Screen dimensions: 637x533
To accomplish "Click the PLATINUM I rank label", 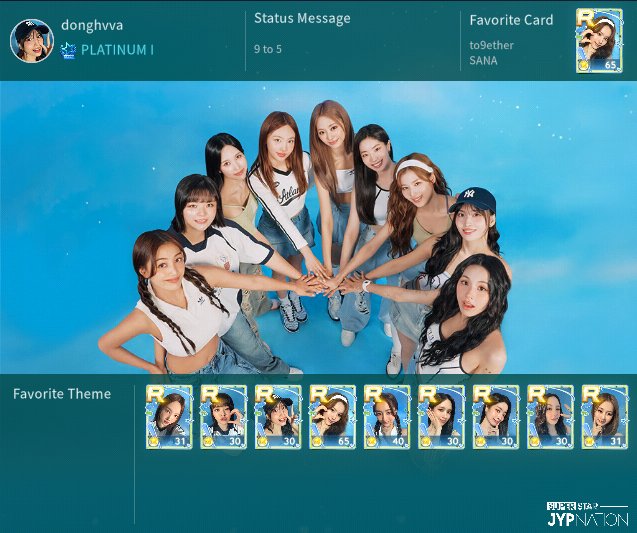I will (x=117, y=50).
